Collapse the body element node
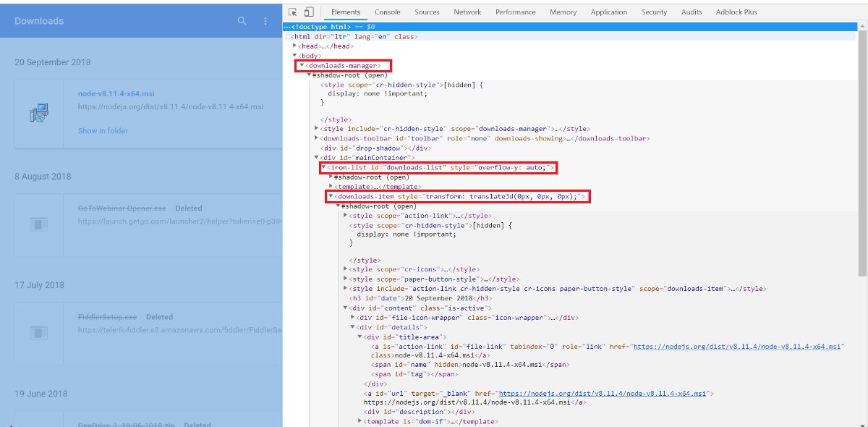868x427 pixels. pos(295,56)
